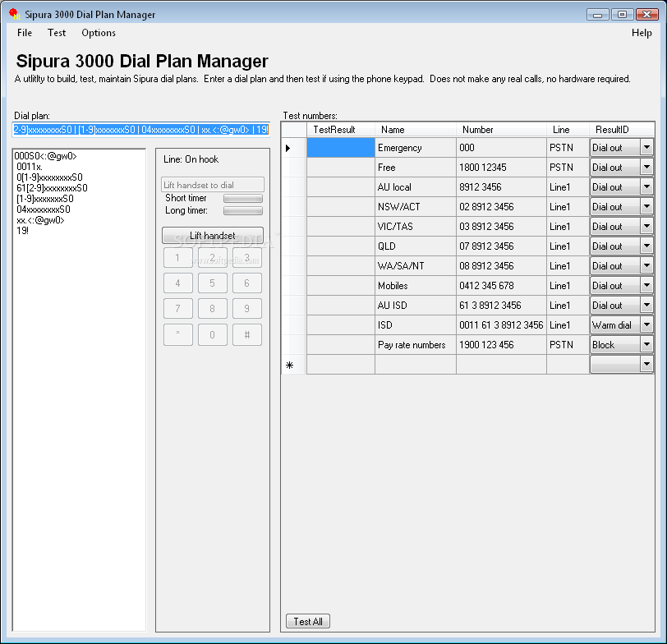This screenshot has height=644, width=667.
Task: Click the Name column header
Action: (416, 130)
